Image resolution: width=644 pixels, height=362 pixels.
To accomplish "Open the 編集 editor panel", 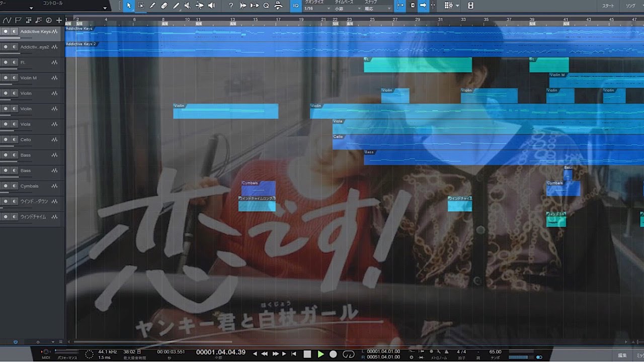I will [622, 355].
